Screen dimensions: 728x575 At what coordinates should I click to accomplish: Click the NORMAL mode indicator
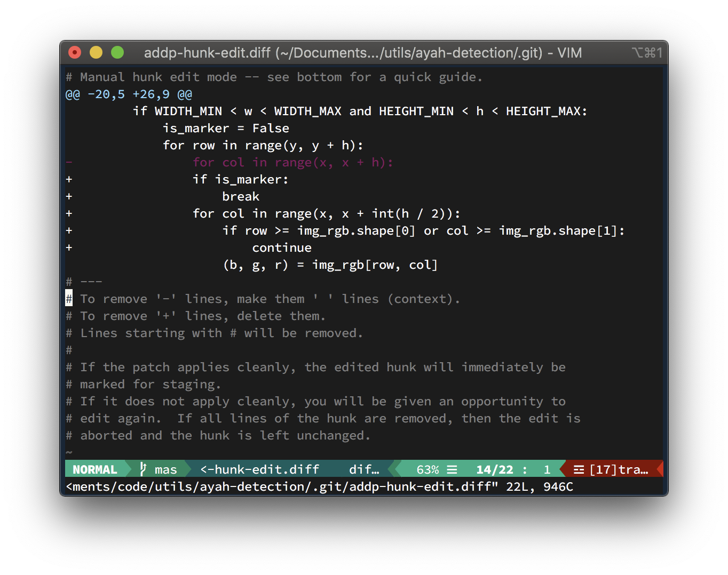[95, 469]
